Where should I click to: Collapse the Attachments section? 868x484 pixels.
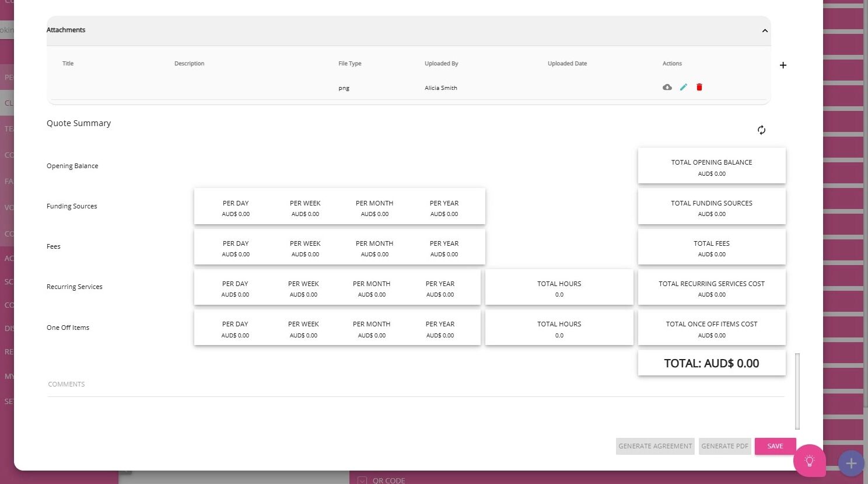coord(765,30)
